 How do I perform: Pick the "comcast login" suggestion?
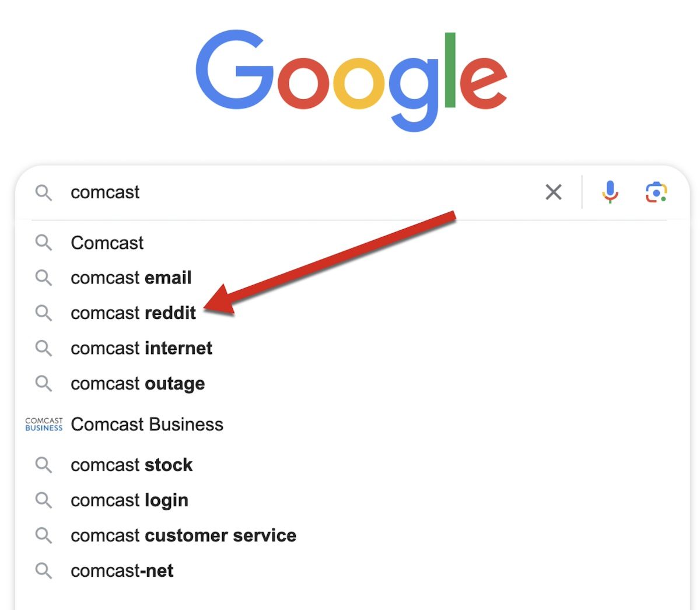129,500
